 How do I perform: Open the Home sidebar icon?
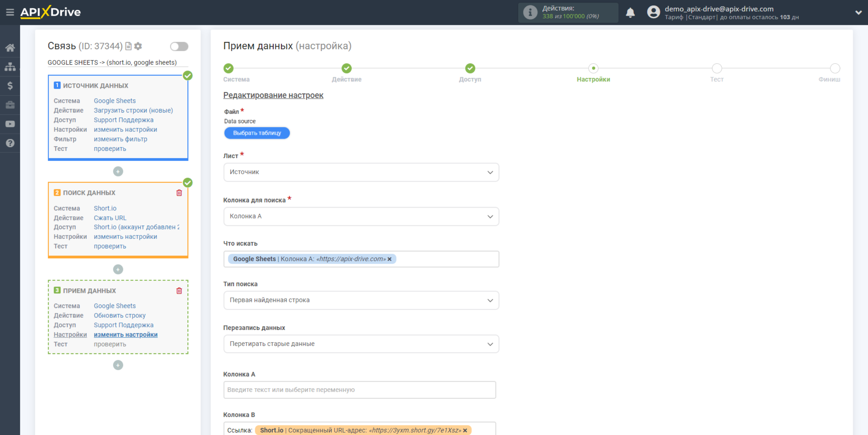pos(10,48)
